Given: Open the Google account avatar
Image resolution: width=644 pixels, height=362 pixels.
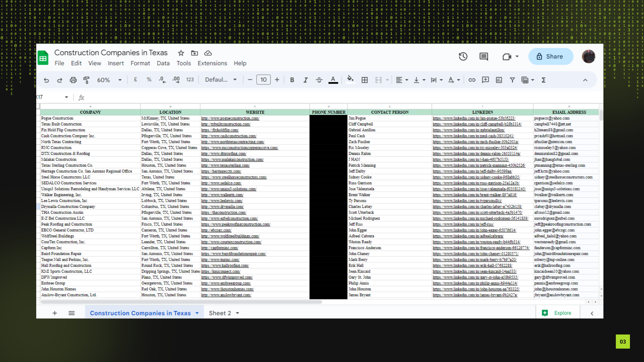Looking at the screenshot, I should (x=588, y=57).
